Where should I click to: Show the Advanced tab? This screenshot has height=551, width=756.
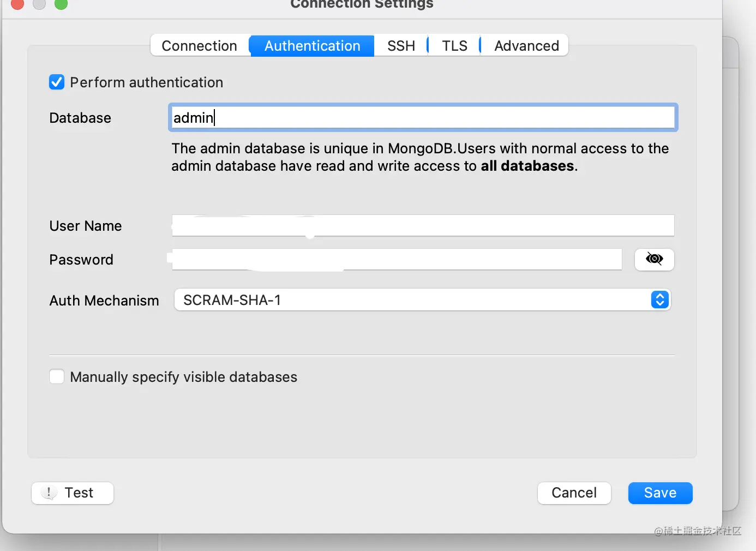click(526, 46)
